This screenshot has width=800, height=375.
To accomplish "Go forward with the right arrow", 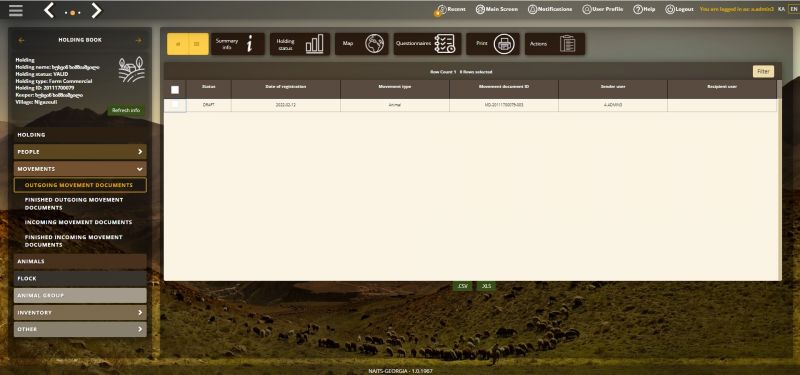I will (96, 10).
